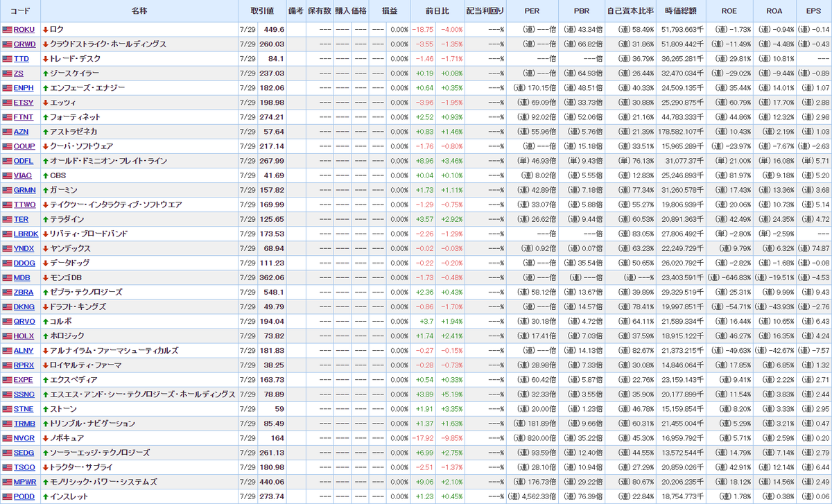Click the price 548.1 for ZBRA
The image size is (832, 504).
[274, 292]
